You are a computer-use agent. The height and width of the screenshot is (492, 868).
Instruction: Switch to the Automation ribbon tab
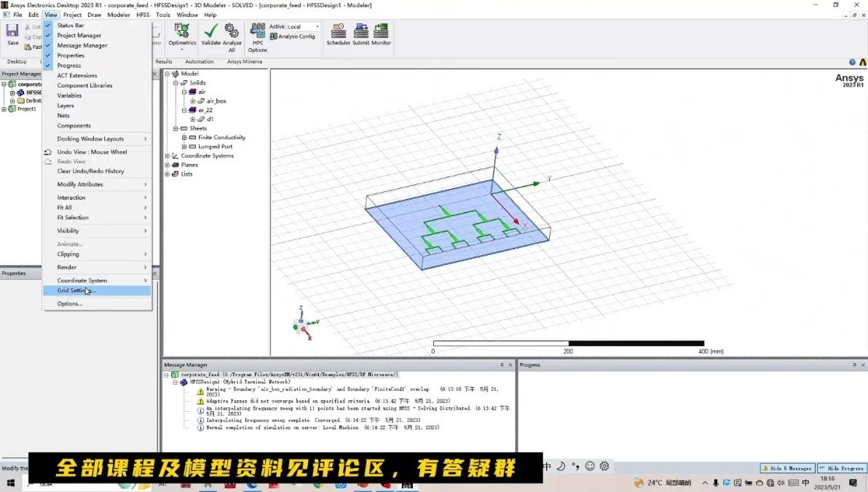pyautogui.click(x=200, y=61)
